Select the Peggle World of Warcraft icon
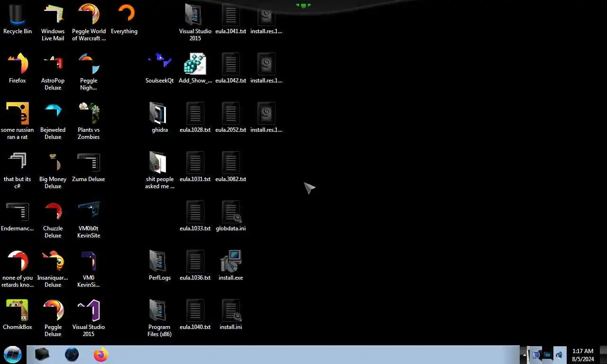Screen dimensions: 607x364 click(89, 22)
